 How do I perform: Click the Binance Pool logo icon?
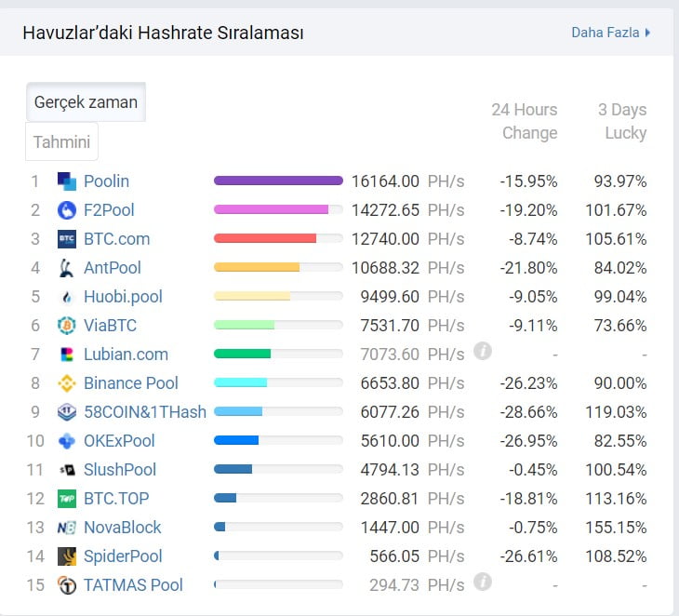tap(67, 383)
